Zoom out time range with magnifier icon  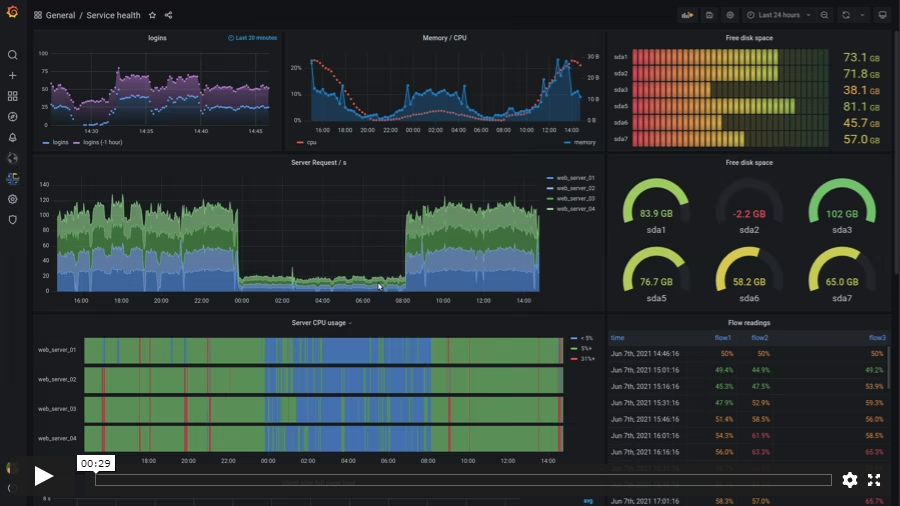tap(824, 15)
